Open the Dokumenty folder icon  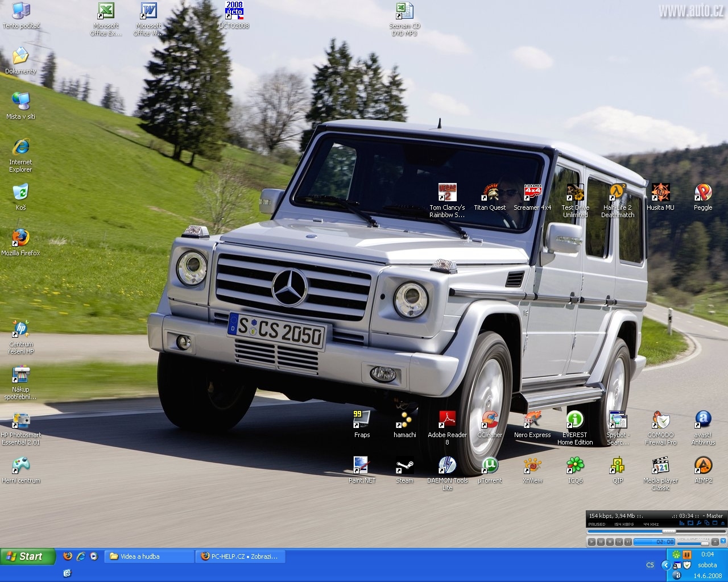pyautogui.click(x=20, y=61)
